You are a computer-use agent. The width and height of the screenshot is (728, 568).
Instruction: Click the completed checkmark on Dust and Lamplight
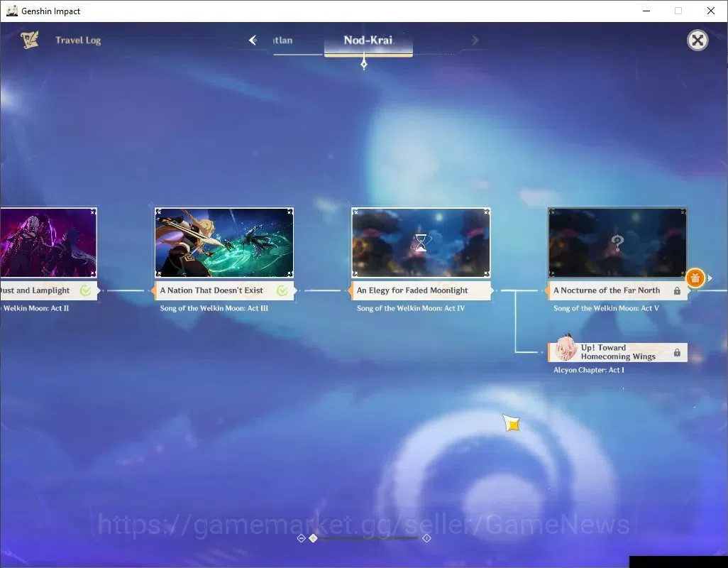85,290
